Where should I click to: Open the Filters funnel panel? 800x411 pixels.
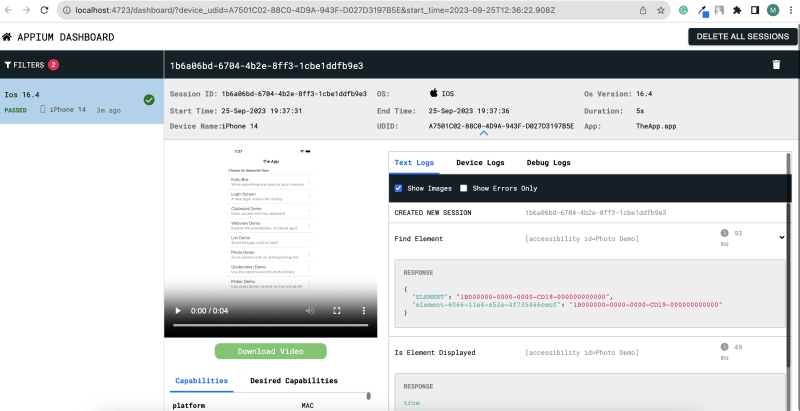24,65
